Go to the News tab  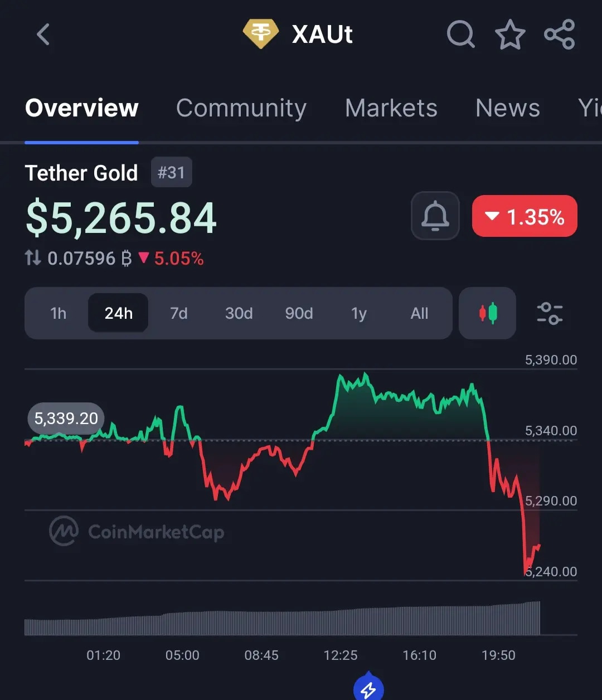(x=507, y=108)
